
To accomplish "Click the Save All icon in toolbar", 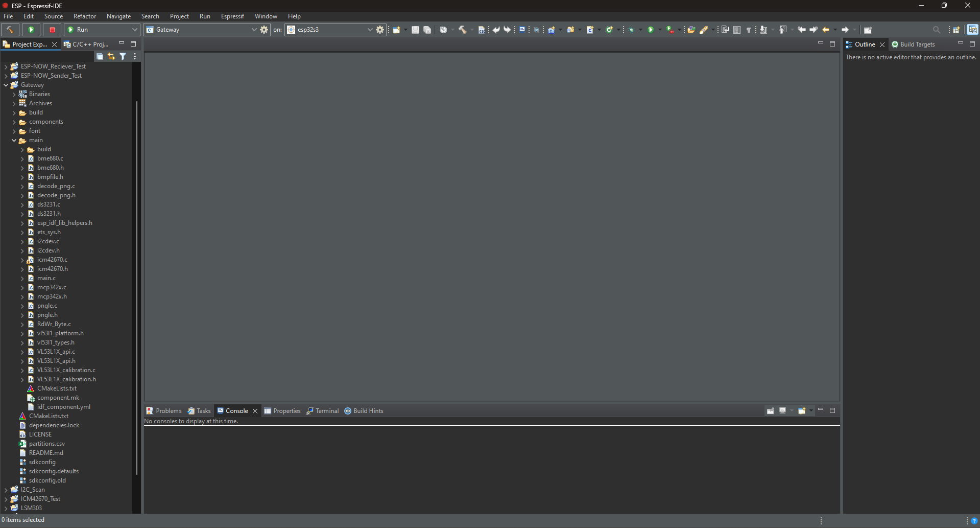I will [x=427, y=30].
